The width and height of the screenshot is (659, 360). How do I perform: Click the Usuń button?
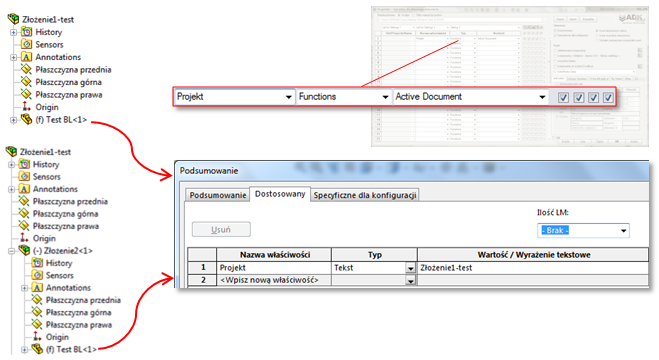[221, 230]
